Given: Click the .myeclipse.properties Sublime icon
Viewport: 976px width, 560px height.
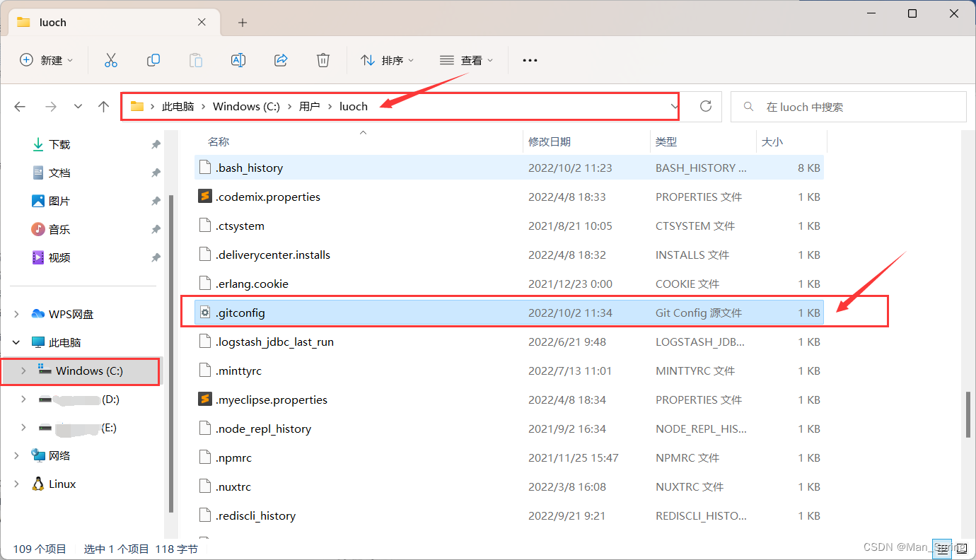Looking at the screenshot, I should pyautogui.click(x=205, y=399).
